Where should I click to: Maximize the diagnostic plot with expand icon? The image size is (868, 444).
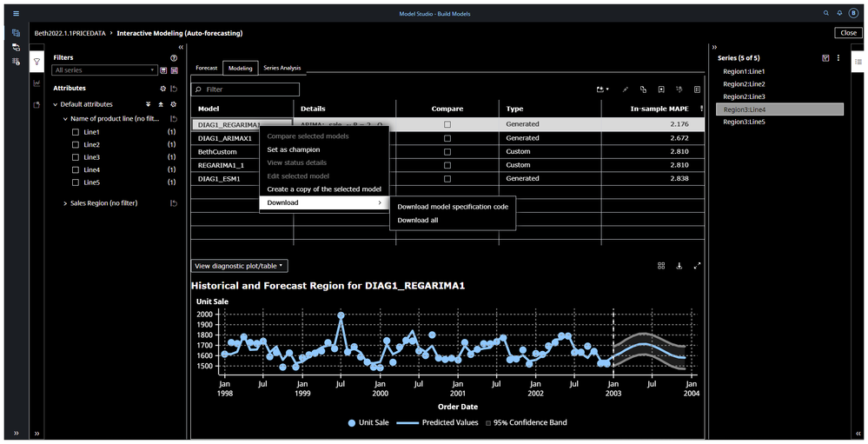coord(697,266)
